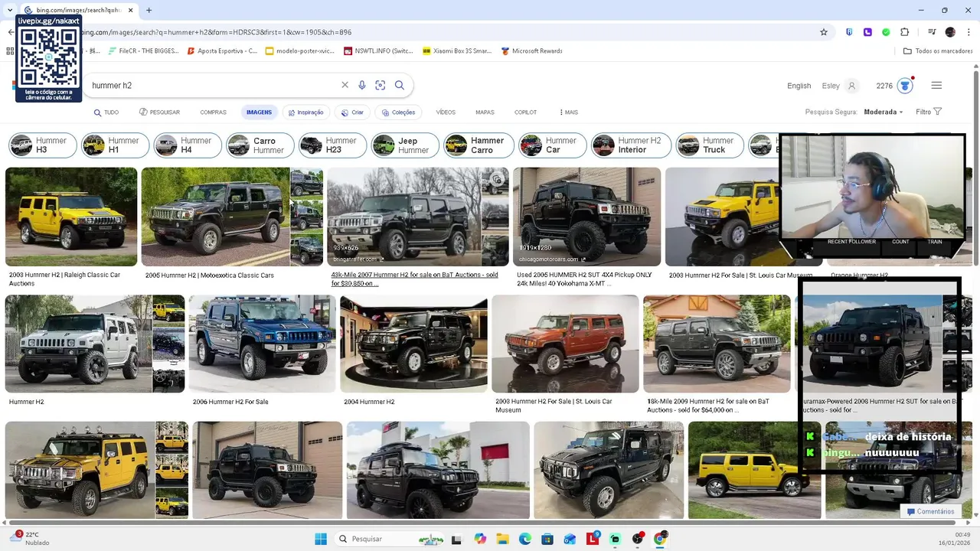This screenshot has width=980, height=551.
Task: Click the Inspiração button
Action: click(305, 112)
